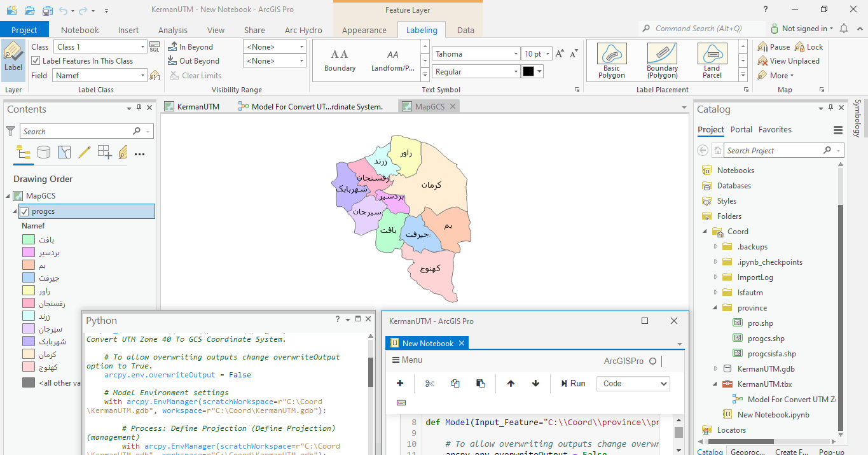Expand the KermanUTM.gdb catalog item
Image resolution: width=868 pixels, height=455 pixels.
tap(715, 369)
